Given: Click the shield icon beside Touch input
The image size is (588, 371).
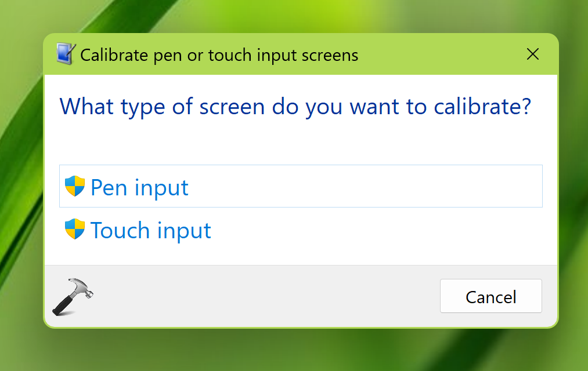Looking at the screenshot, I should coord(75,230).
